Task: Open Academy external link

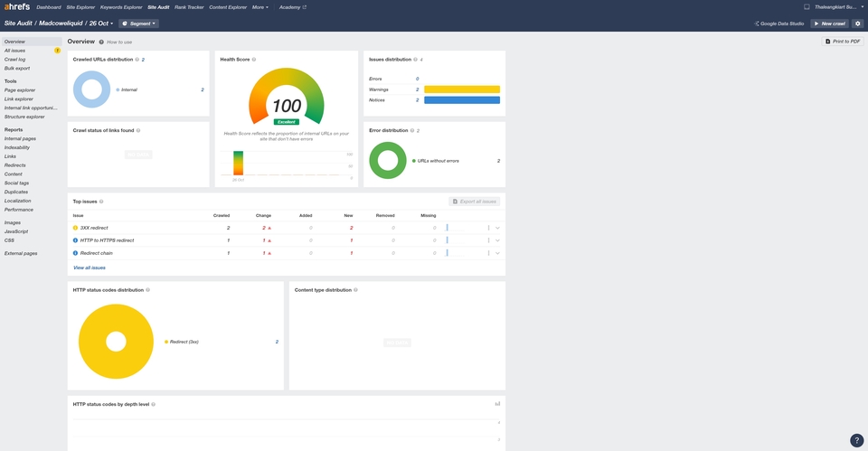Action: click(x=293, y=7)
